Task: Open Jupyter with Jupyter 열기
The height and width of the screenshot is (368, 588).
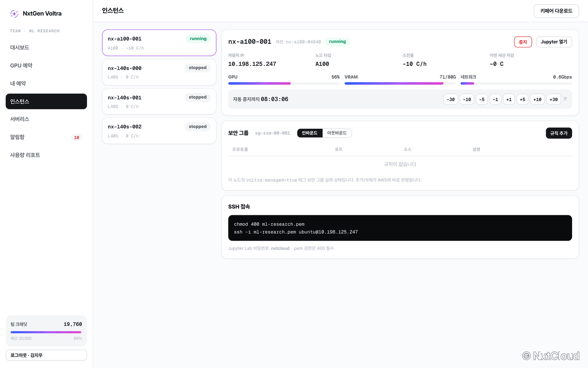Action: tap(554, 42)
